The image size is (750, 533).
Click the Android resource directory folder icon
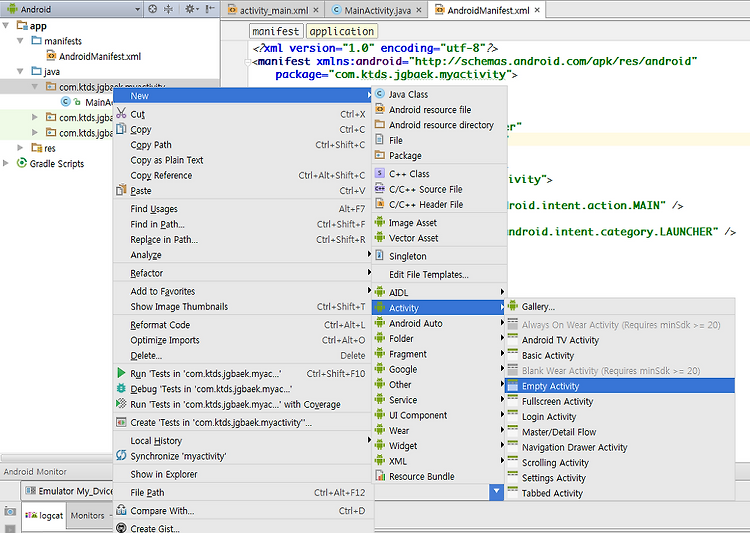click(x=380, y=124)
